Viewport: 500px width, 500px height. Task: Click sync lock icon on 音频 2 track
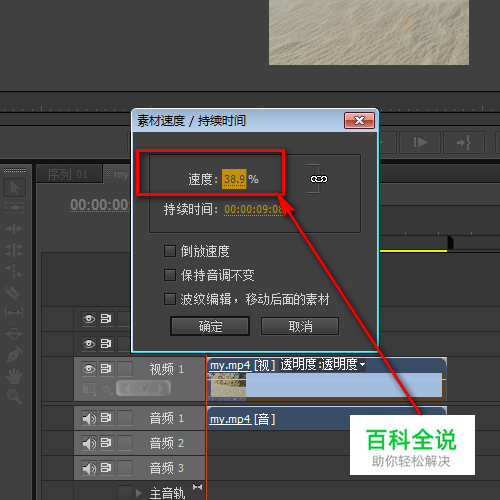106,443
